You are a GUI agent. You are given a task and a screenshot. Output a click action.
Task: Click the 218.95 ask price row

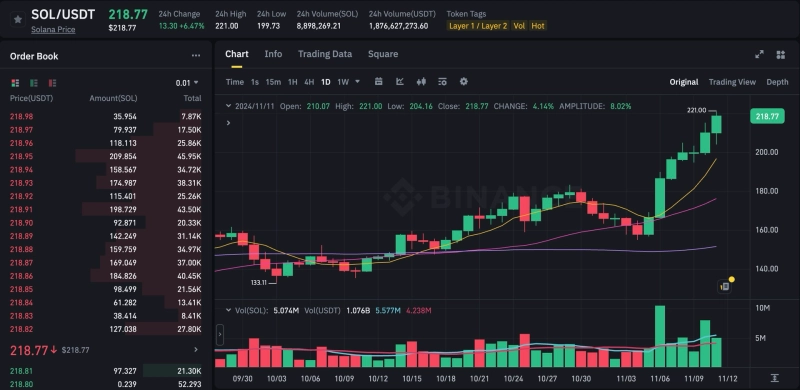106,156
